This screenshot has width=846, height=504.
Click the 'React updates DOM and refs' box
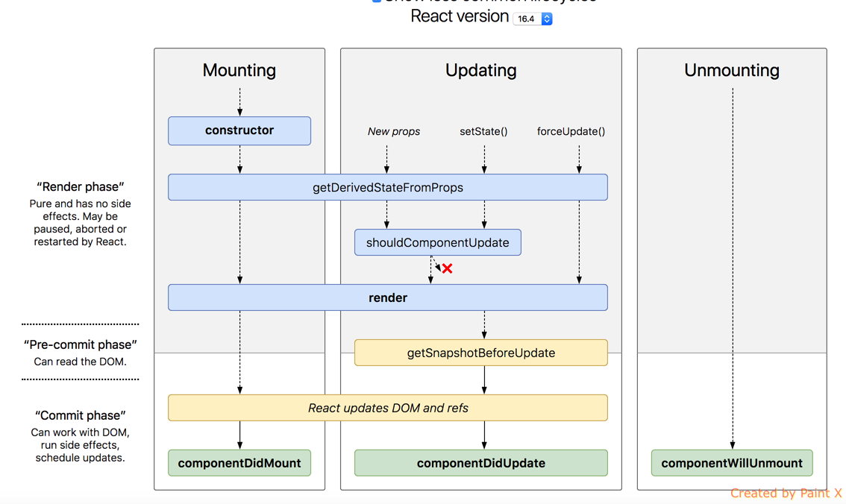(388, 408)
